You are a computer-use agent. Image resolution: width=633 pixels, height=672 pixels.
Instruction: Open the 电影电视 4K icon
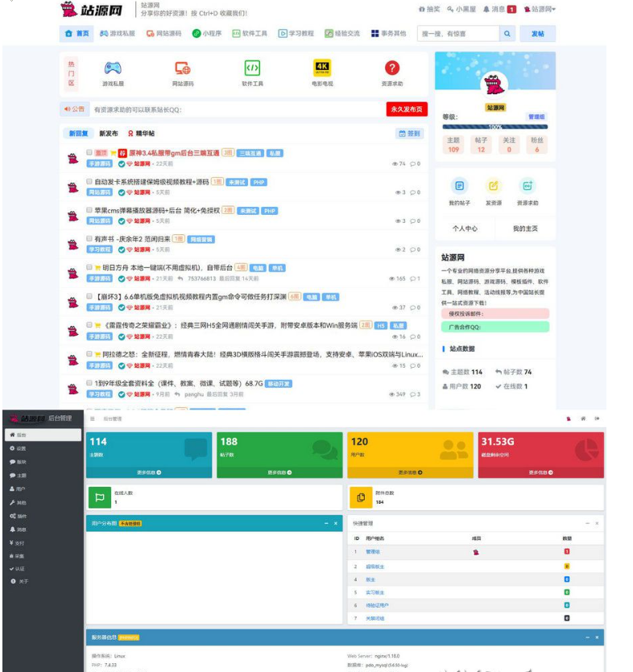322,68
